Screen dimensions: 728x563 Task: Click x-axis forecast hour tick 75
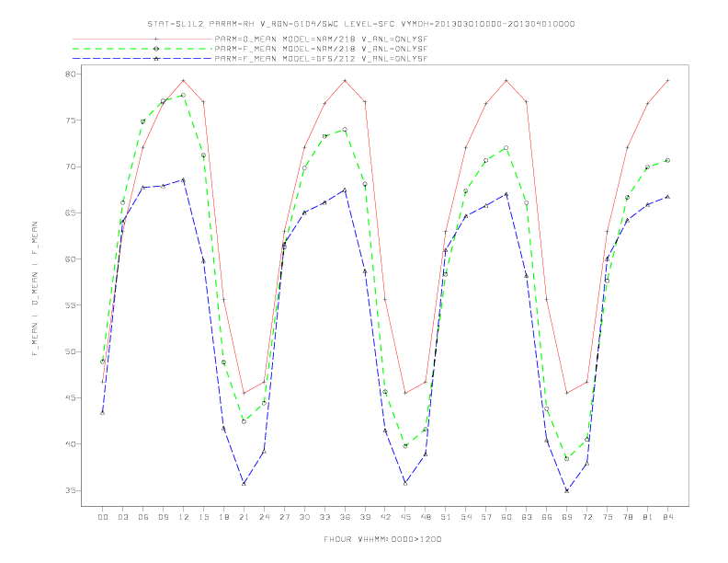click(x=608, y=517)
